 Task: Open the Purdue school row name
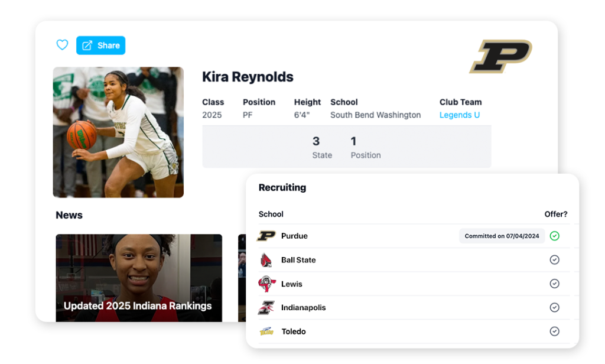[x=294, y=236]
